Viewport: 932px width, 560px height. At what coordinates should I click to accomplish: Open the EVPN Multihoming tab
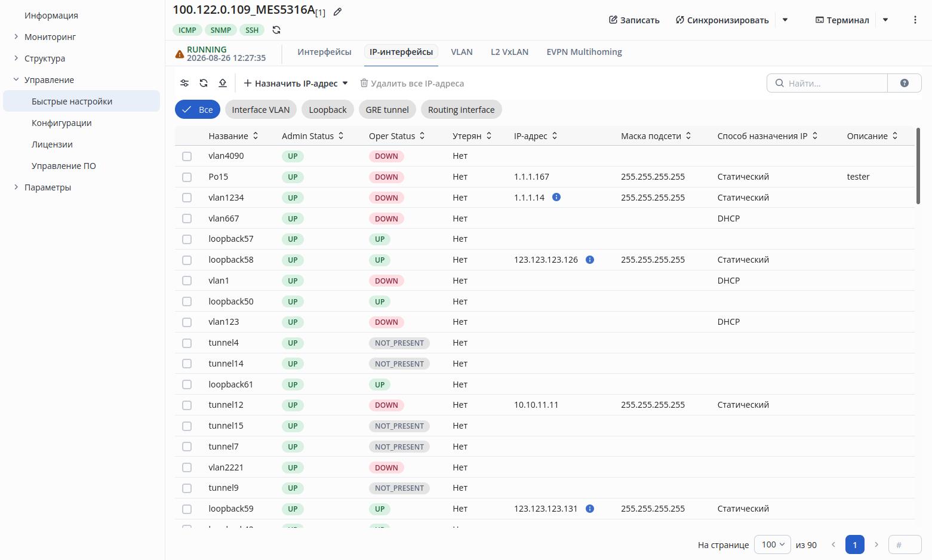pyautogui.click(x=584, y=52)
